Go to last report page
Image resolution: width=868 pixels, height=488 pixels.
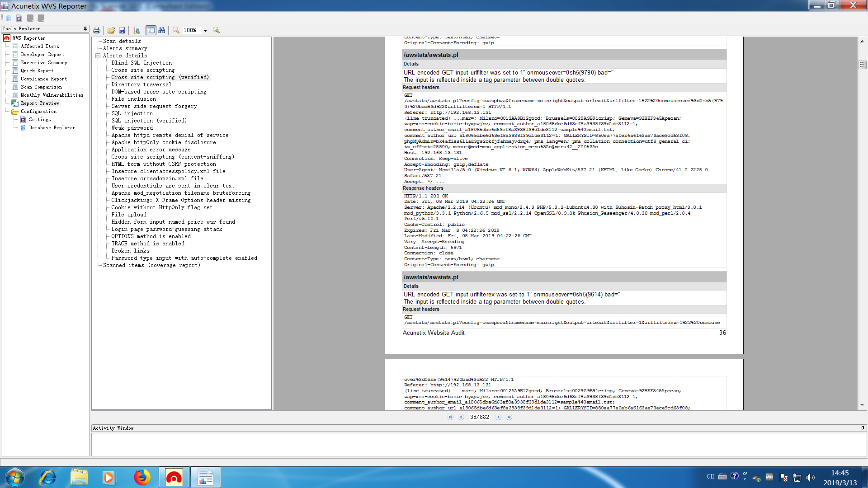point(509,417)
